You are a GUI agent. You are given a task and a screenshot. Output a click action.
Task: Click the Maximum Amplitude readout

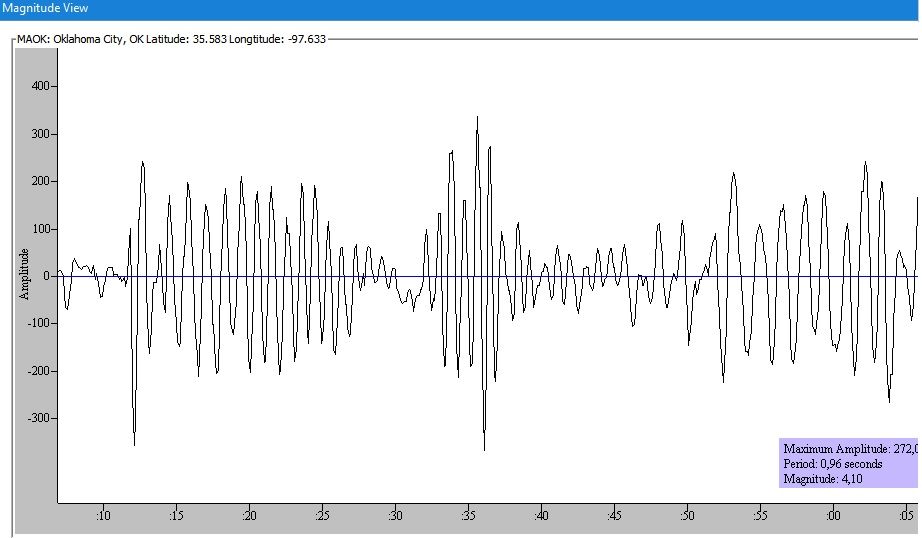(x=850, y=449)
